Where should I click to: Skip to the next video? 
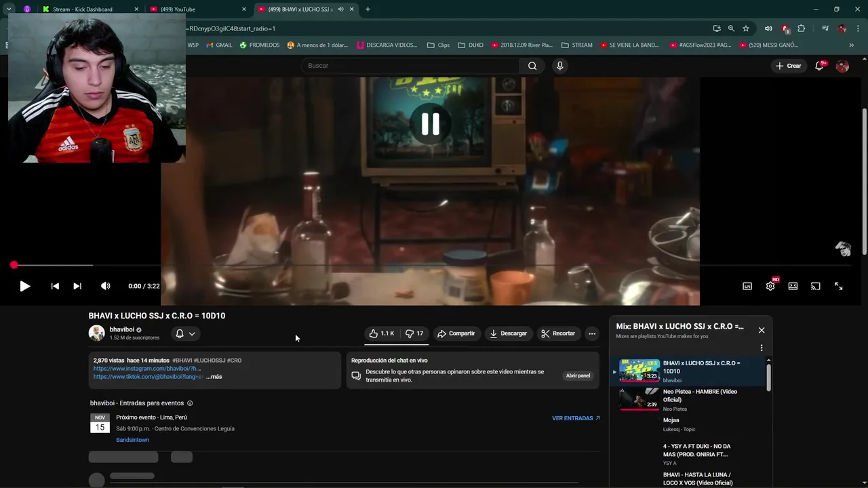click(x=77, y=286)
